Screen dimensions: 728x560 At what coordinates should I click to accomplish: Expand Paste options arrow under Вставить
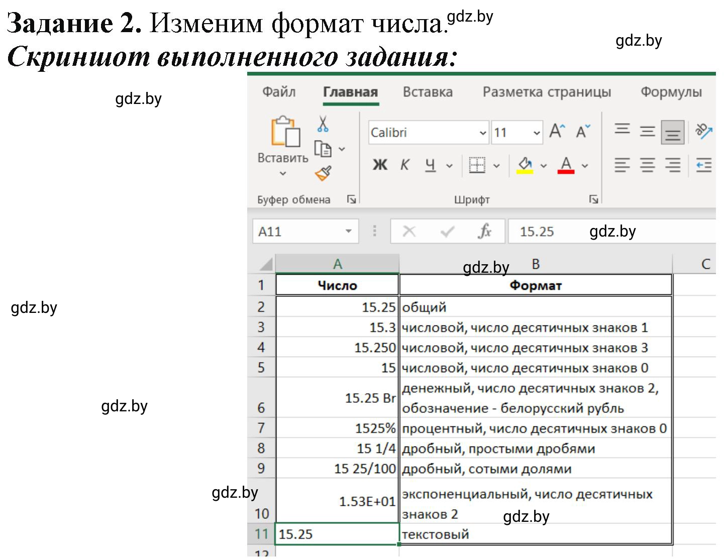point(283,173)
